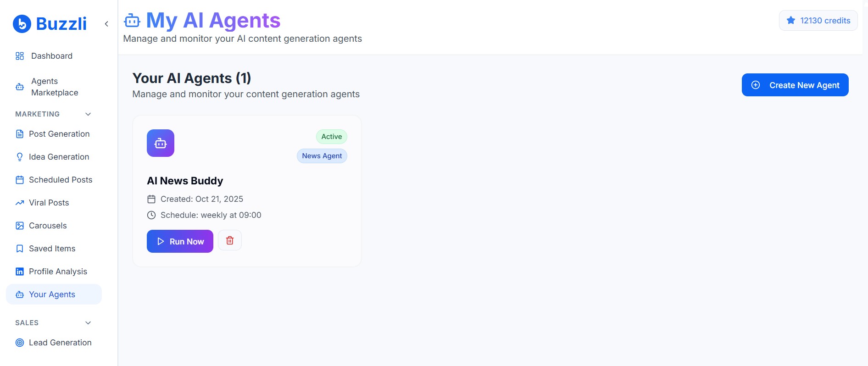
Task: Collapse the MARKETING section
Action: pyautogui.click(x=88, y=114)
